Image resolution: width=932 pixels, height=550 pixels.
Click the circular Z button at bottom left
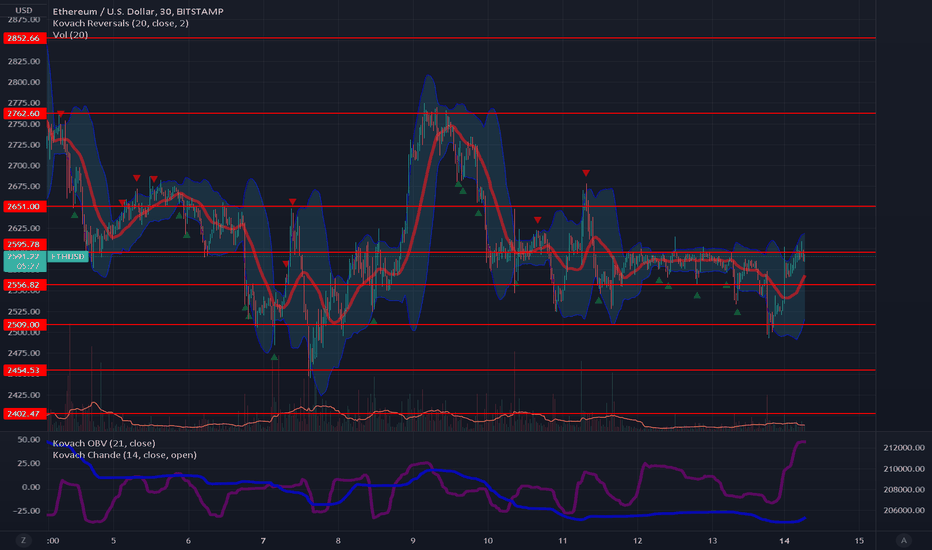(24, 540)
